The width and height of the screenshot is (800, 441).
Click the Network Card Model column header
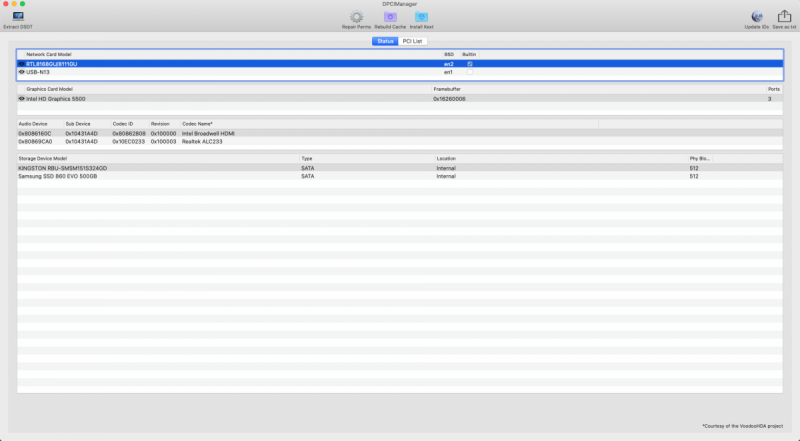pyautogui.click(x=49, y=54)
